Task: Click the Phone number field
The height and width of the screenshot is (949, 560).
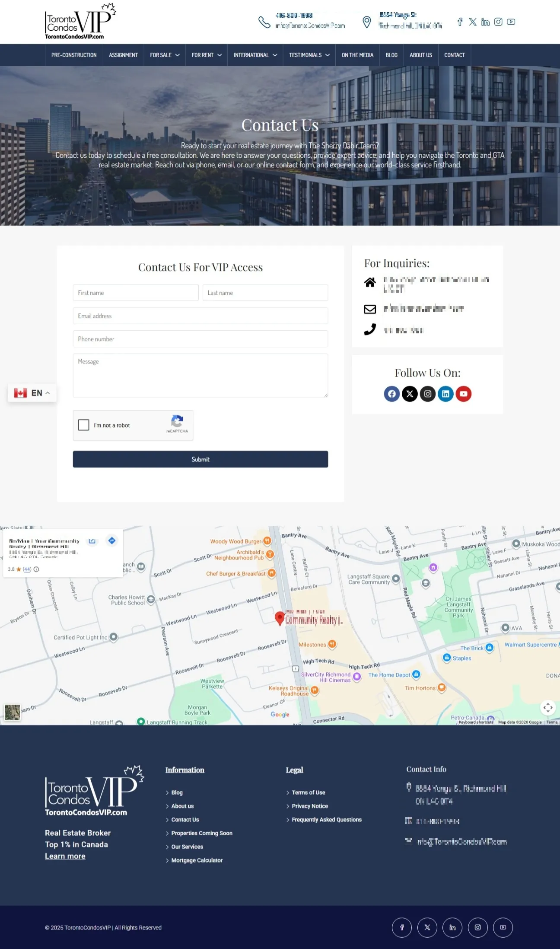Action: (x=200, y=339)
